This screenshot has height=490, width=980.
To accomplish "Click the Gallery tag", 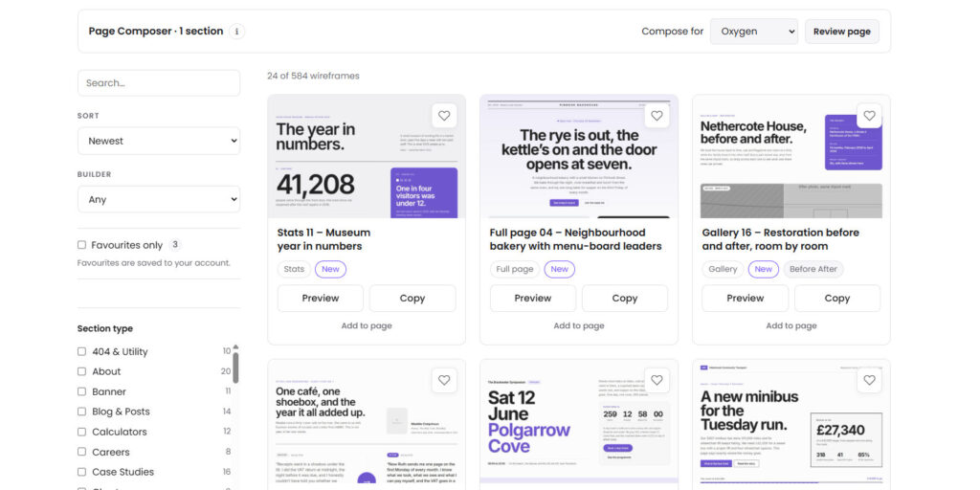I will point(724,269).
